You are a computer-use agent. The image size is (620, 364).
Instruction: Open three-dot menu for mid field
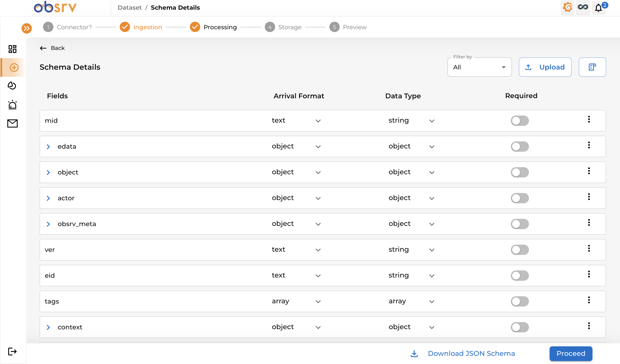589,119
